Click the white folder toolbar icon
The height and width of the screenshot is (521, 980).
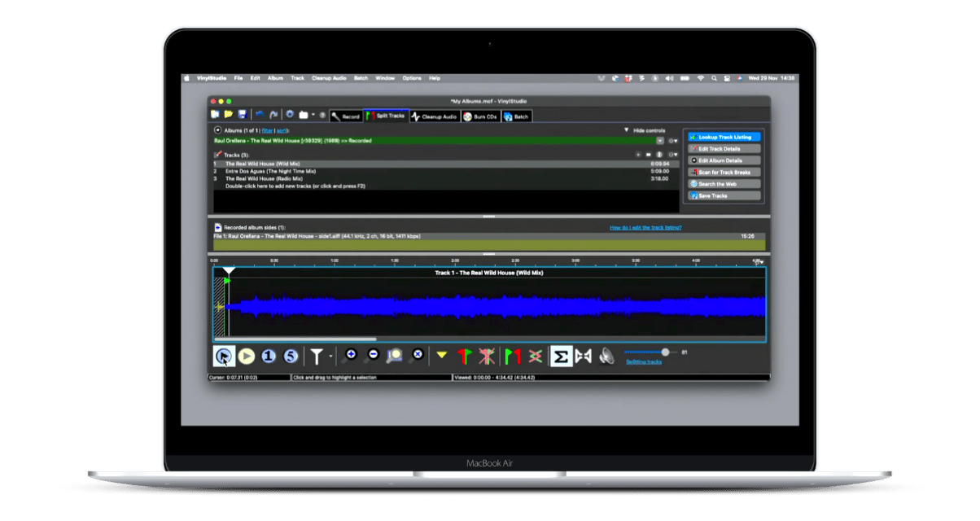tap(303, 115)
